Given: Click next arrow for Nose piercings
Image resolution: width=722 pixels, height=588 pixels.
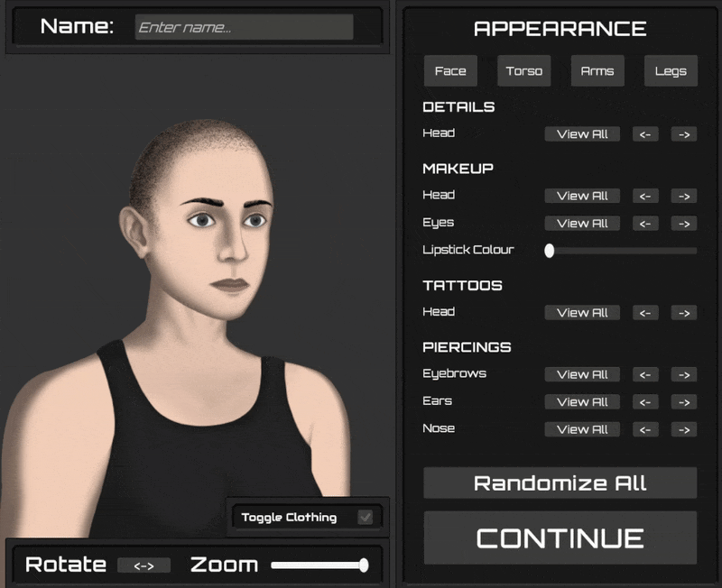Looking at the screenshot, I should pos(683,429).
